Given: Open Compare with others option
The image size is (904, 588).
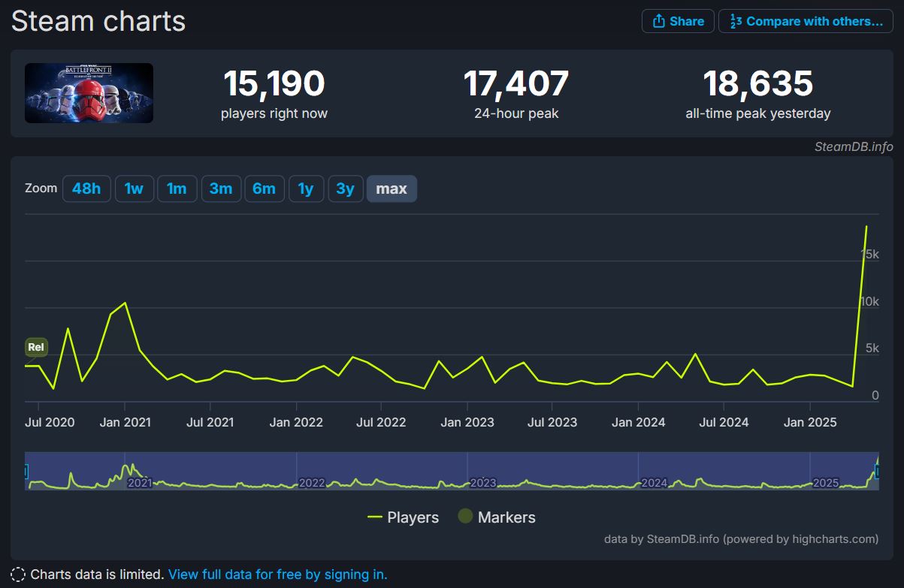Looking at the screenshot, I should click(806, 21).
